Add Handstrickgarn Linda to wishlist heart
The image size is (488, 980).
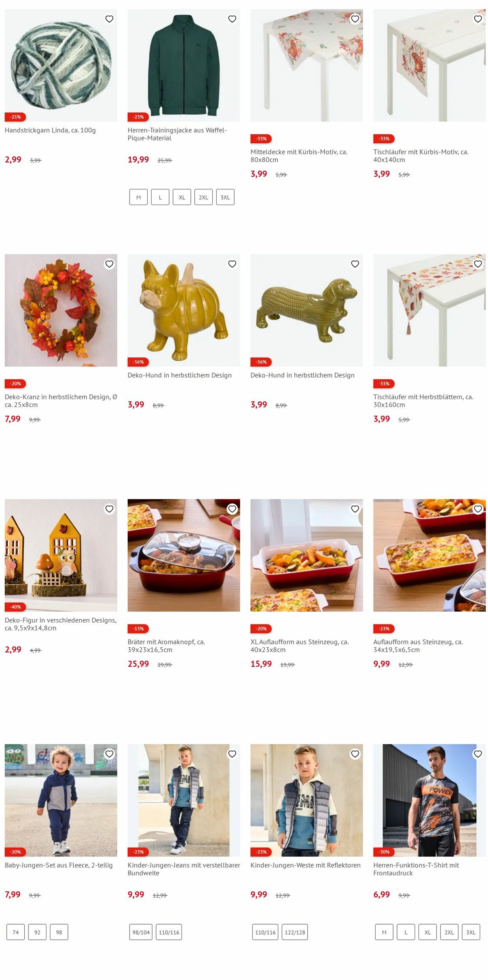[109, 19]
